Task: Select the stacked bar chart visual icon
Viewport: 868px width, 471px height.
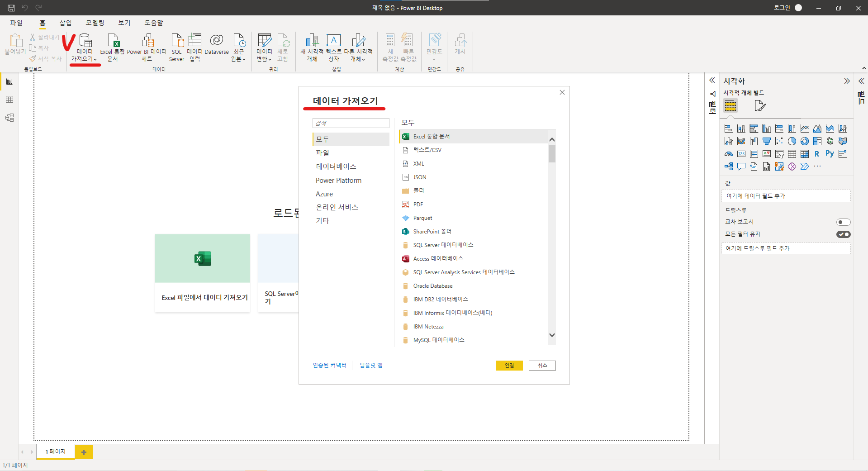Action: (728, 128)
